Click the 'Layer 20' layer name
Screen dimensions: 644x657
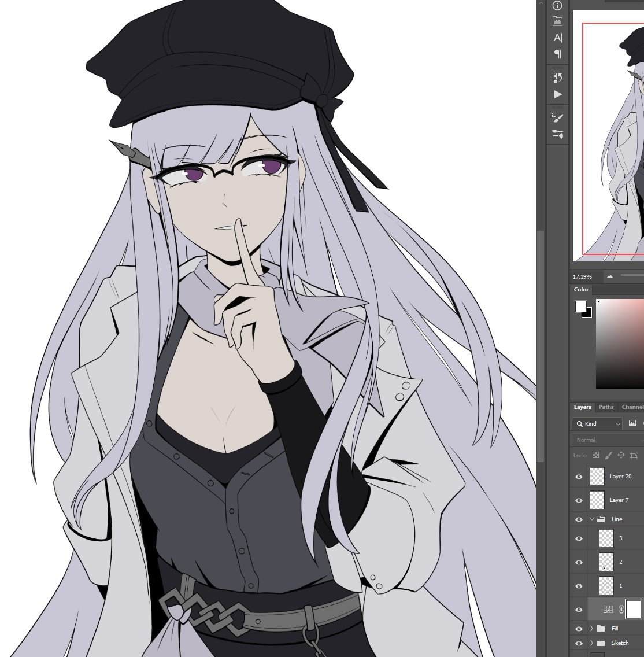click(x=620, y=477)
